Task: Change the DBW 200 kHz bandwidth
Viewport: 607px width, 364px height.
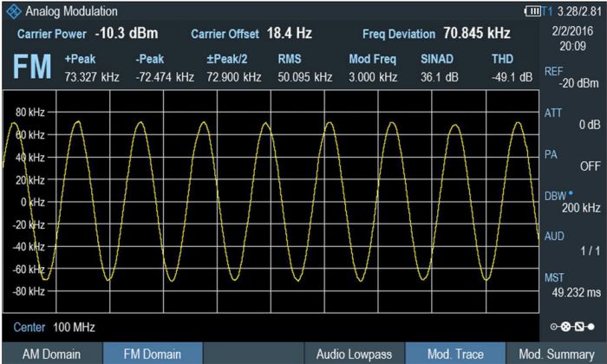Action: click(571, 202)
